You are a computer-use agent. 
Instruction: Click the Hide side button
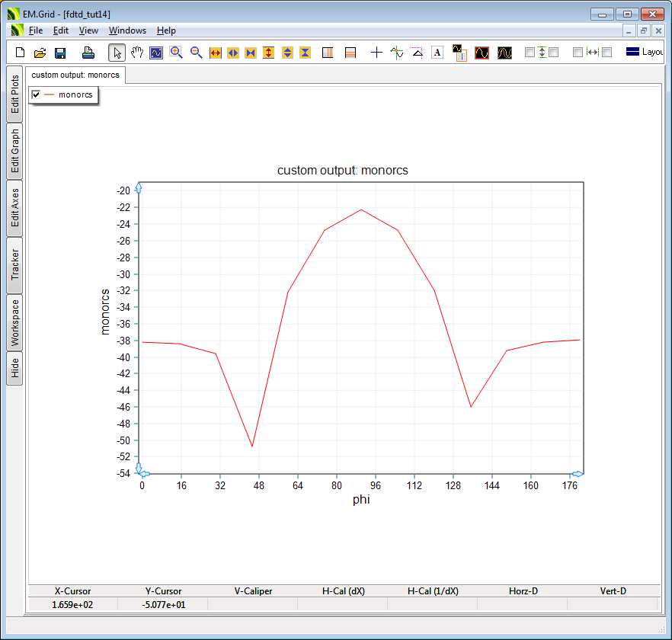point(15,369)
